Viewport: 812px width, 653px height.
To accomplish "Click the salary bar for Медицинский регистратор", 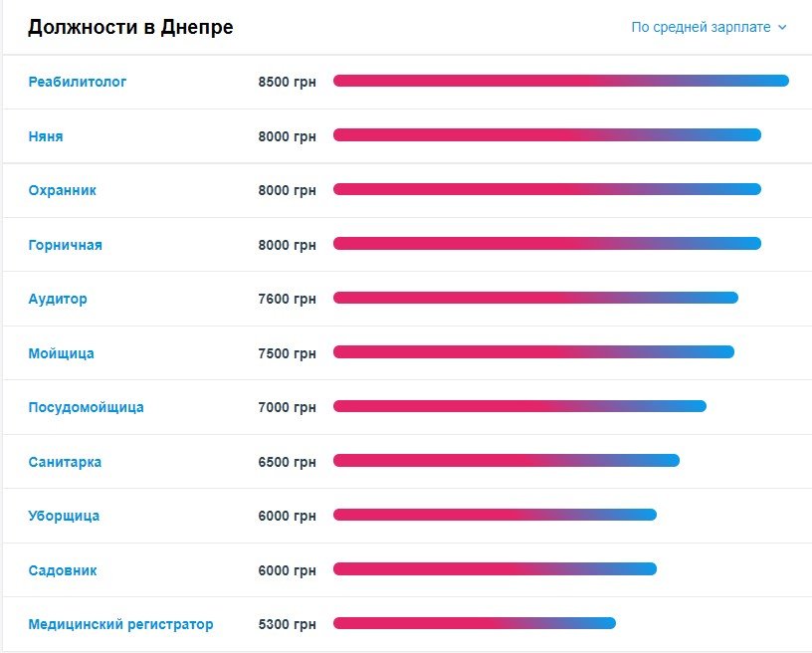I will click(x=476, y=623).
